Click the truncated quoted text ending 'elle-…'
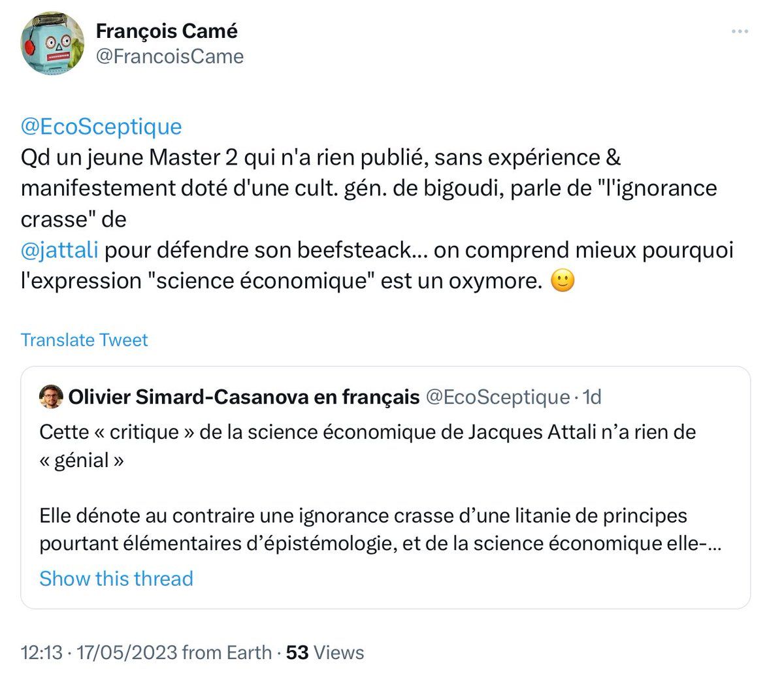Screen dimensions: 784x682 [x=380, y=530]
